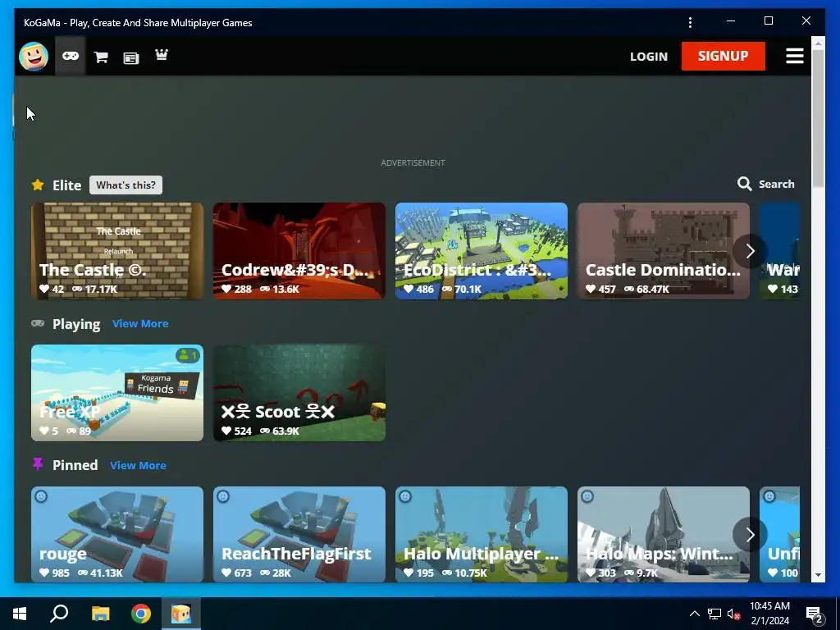The width and height of the screenshot is (840, 630).
Task: Launch Google Chrome from taskbar
Action: pyautogui.click(x=141, y=614)
